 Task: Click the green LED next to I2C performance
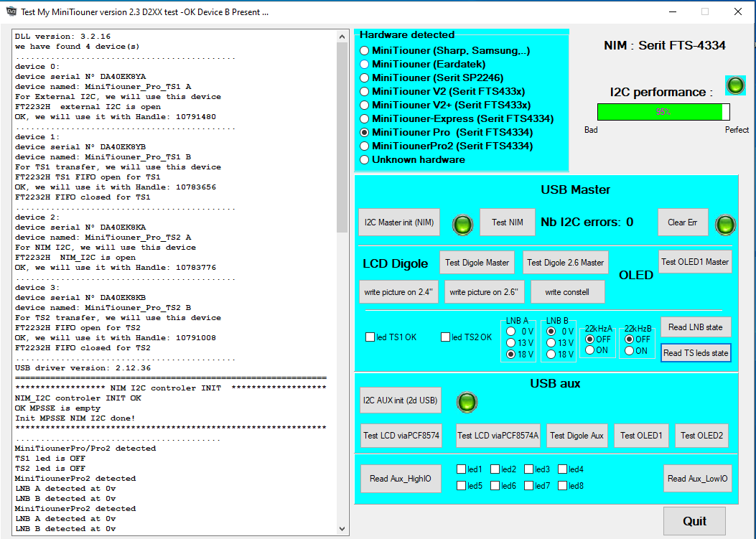735,86
